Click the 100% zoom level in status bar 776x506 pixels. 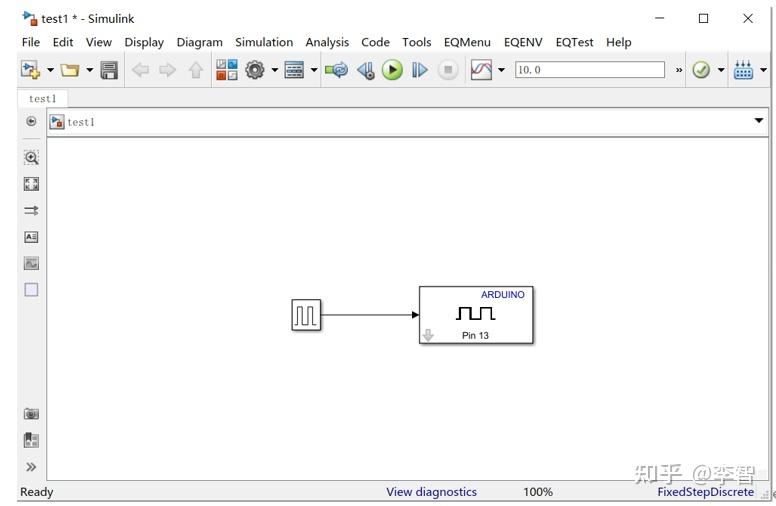[x=538, y=492]
